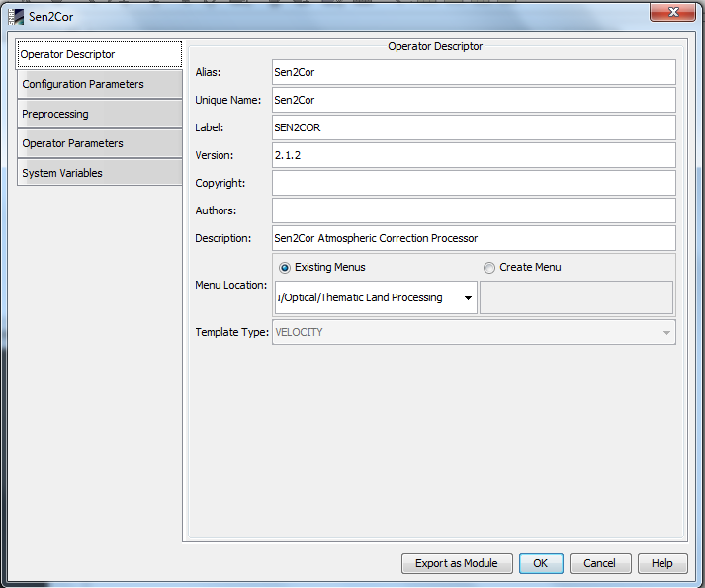Click the Version field showing 2.1.2
The width and height of the screenshot is (705, 588).
pyautogui.click(x=474, y=155)
